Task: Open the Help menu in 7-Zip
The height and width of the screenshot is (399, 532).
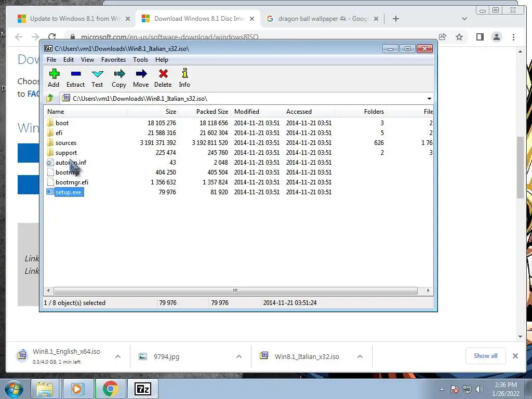Action: 162,60
